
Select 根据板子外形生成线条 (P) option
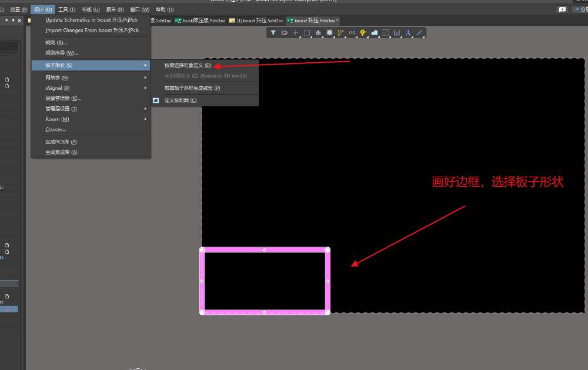click(x=205, y=88)
